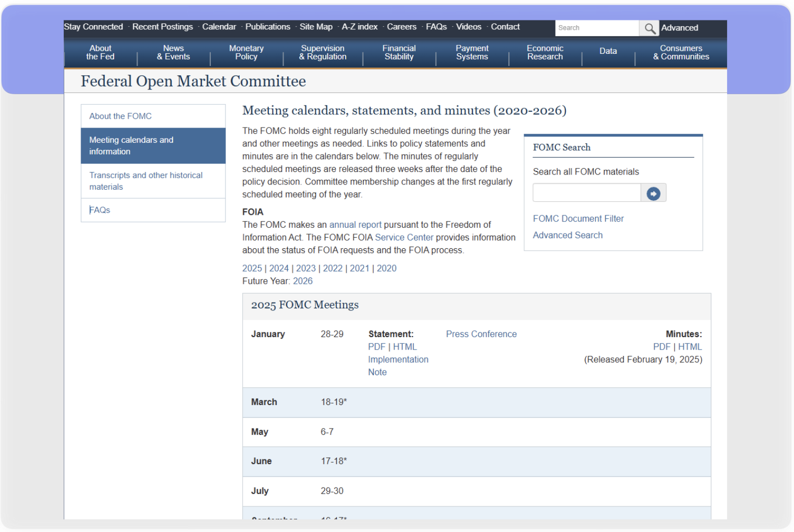Submit FOMC search with arrow button
This screenshot has height=532, width=794.
pyautogui.click(x=653, y=193)
